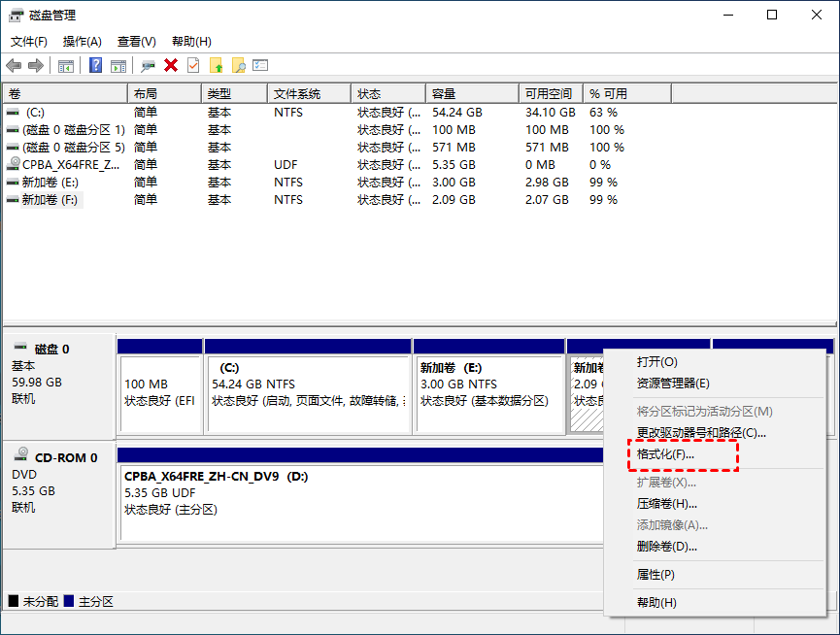The image size is (840, 635).
Task: Select 格式化(F)... in the context menu
Action: [x=665, y=454]
